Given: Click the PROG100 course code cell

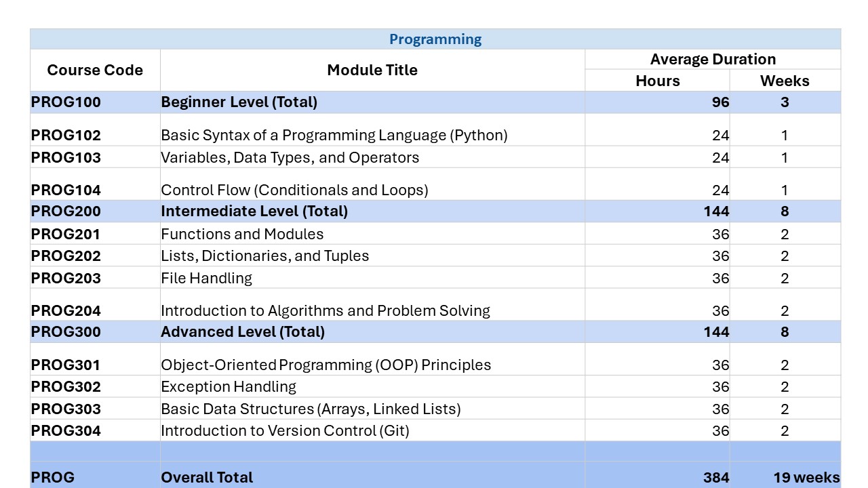Looking at the screenshot, I should click(66, 102).
